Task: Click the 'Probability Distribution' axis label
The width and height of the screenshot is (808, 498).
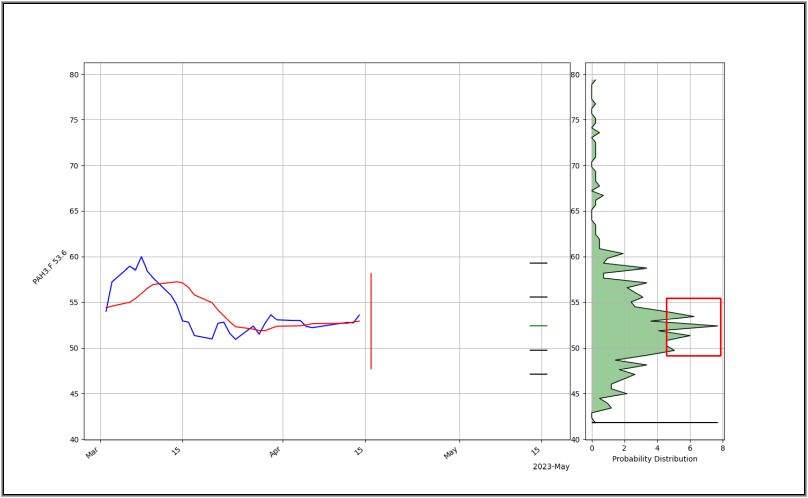Action: [x=656, y=459]
